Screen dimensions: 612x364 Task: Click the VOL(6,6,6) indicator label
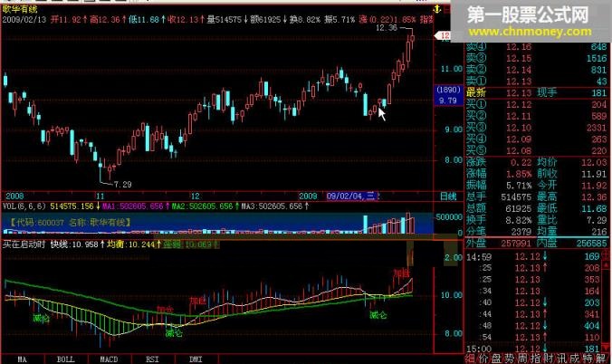[24, 206]
